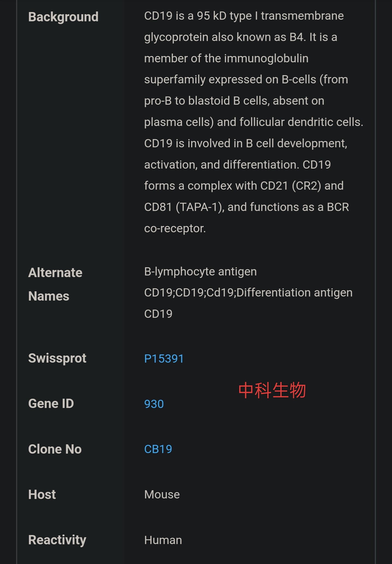The height and width of the screenshot is (564, 392).
Task: Click the Clone No field label
Action: click(x=55, y=449)
